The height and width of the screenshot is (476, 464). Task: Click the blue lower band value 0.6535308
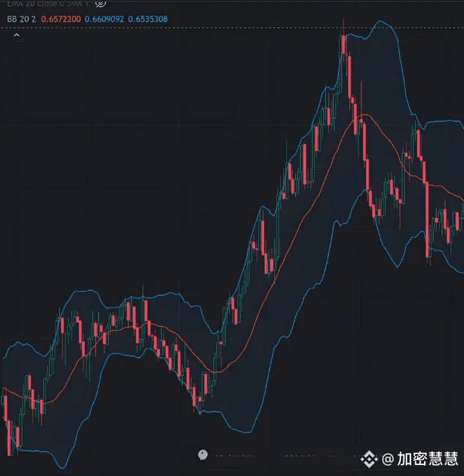click(x=148, y=19)
